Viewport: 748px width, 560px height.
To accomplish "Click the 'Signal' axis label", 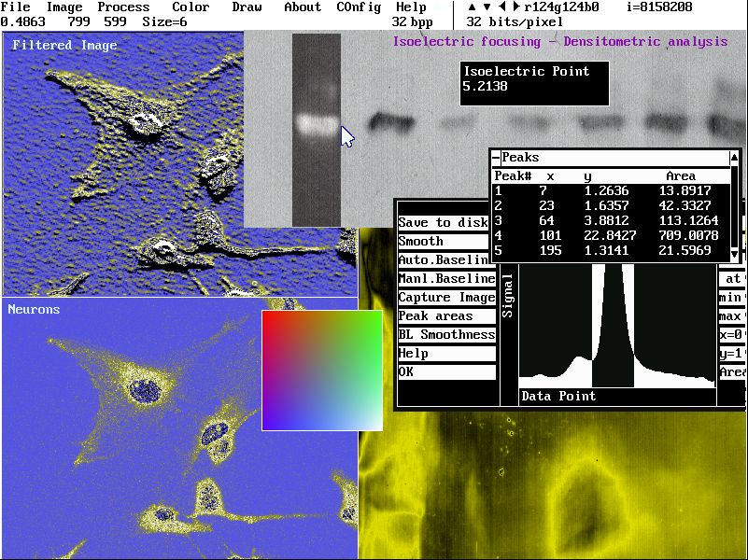I will pyautogui.click(x=507, y=296).
